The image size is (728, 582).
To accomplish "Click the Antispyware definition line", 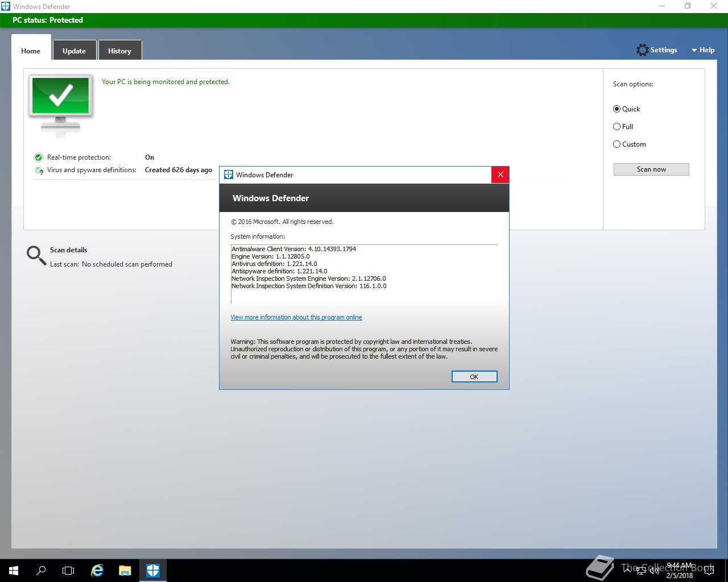I will (x=279, y=271).
